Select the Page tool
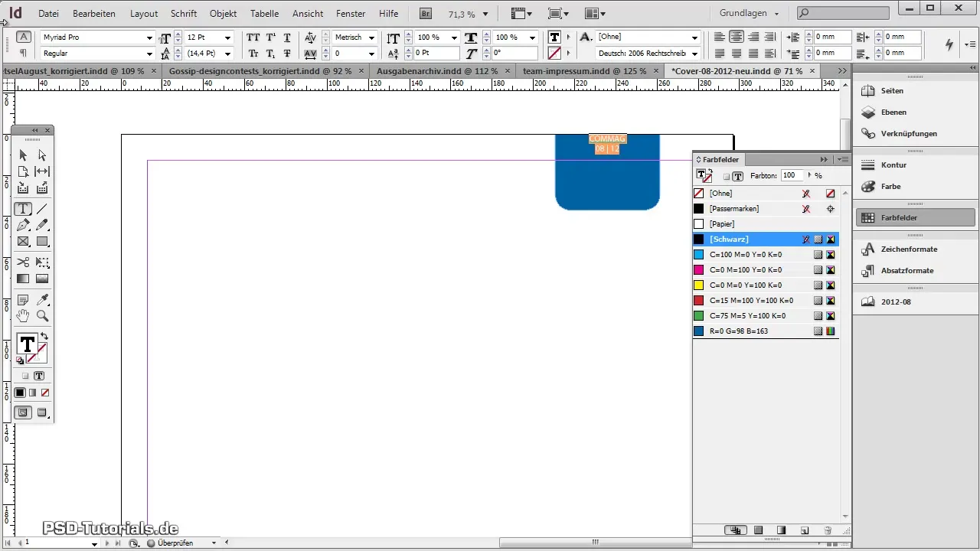 tap(23, 171)
